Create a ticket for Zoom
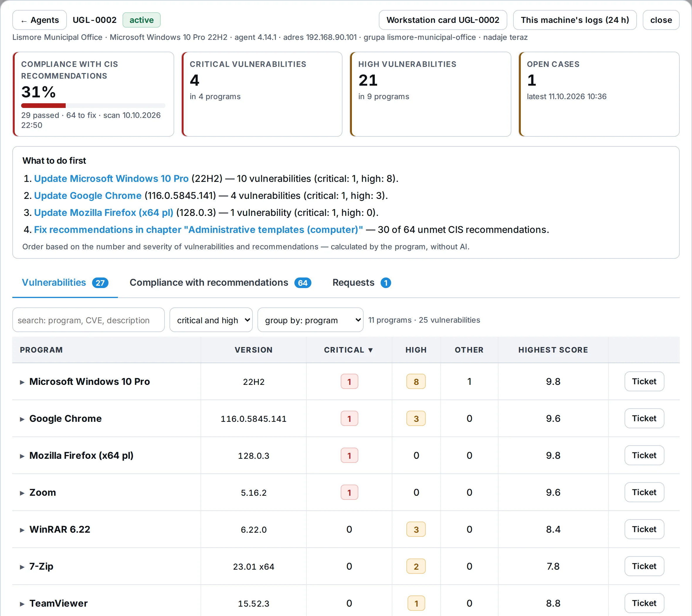The width and height of the screenshot is (692, 616). coord(644,492)
